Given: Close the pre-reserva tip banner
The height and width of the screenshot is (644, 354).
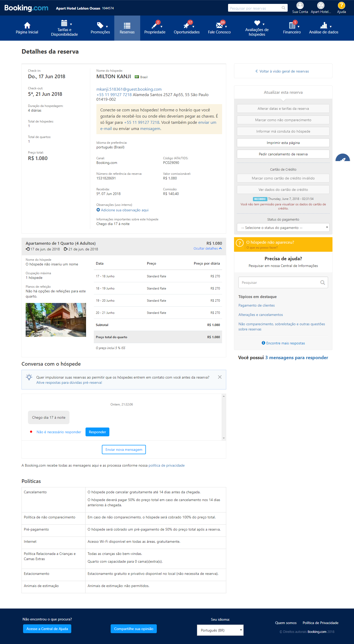Looking at the screenshot, I should pos(220,377).
